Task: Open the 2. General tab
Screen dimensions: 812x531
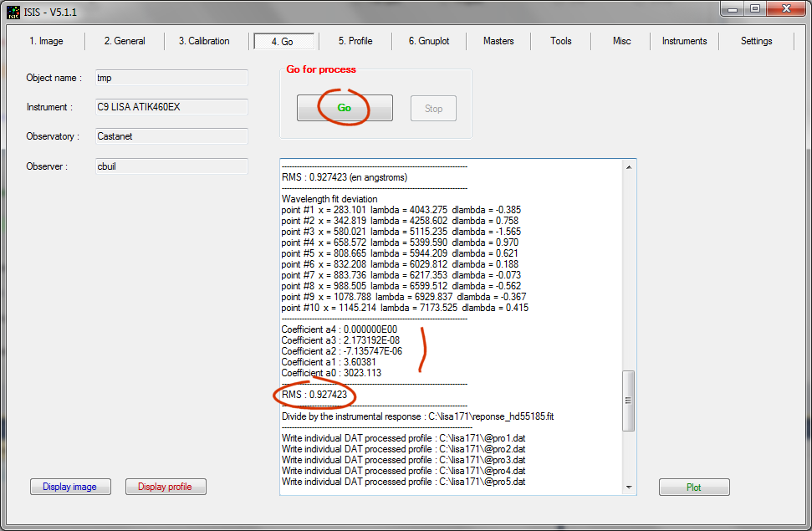Action: (x=125, y=41)
